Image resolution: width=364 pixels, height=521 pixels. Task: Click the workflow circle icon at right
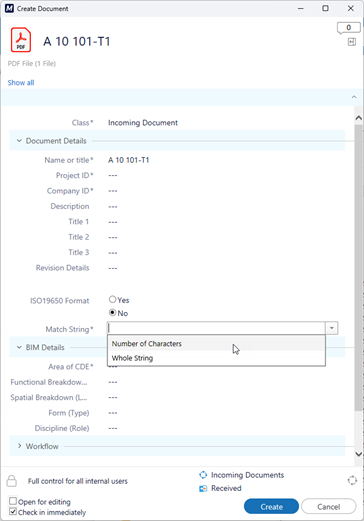point(352,481)
